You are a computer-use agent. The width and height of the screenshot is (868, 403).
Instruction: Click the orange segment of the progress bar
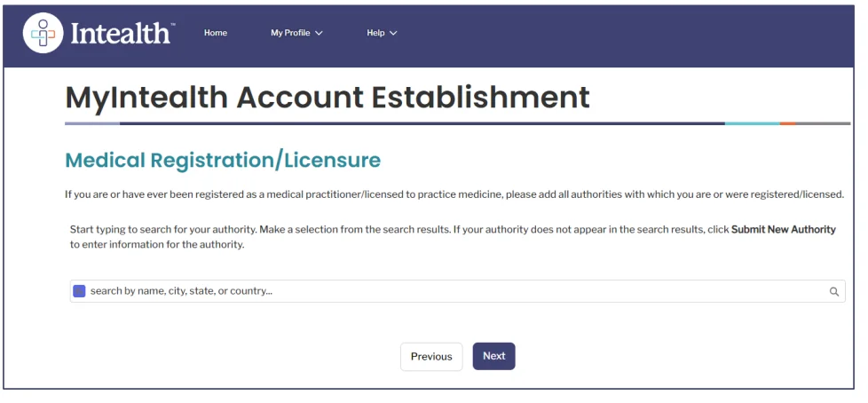click(788, 123)
